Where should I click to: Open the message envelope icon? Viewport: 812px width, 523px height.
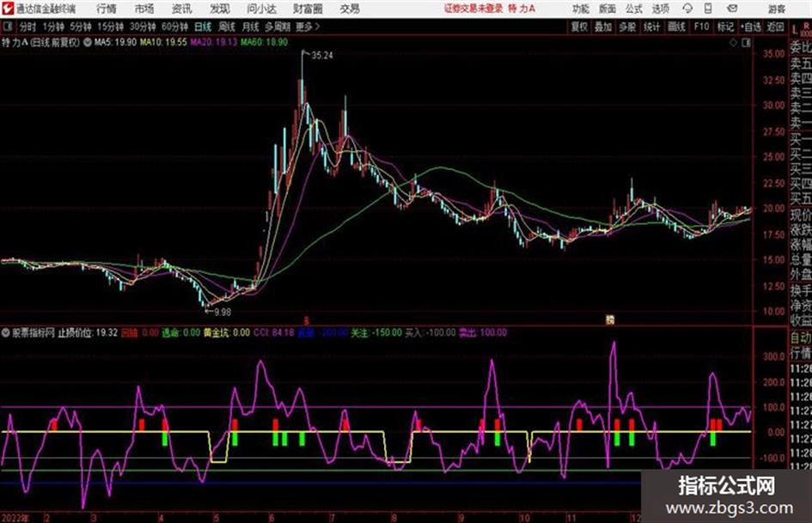click(x=732, y=9)
